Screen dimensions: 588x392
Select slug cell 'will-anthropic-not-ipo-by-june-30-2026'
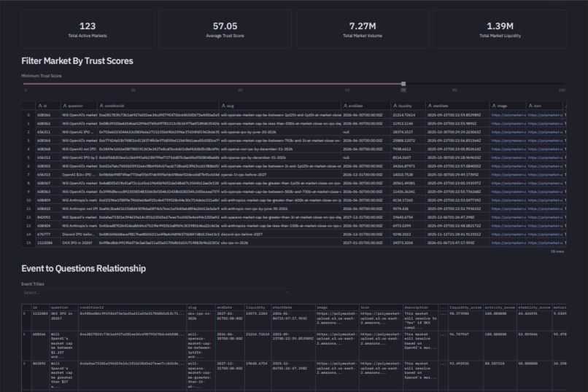(280, 209)
